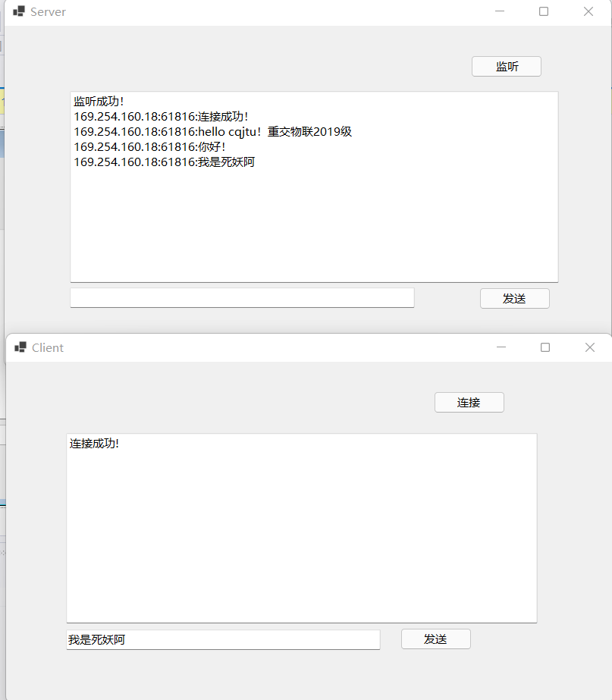Close the Server window
This screenshot has height=700, width=612.
tap(589, 11)
